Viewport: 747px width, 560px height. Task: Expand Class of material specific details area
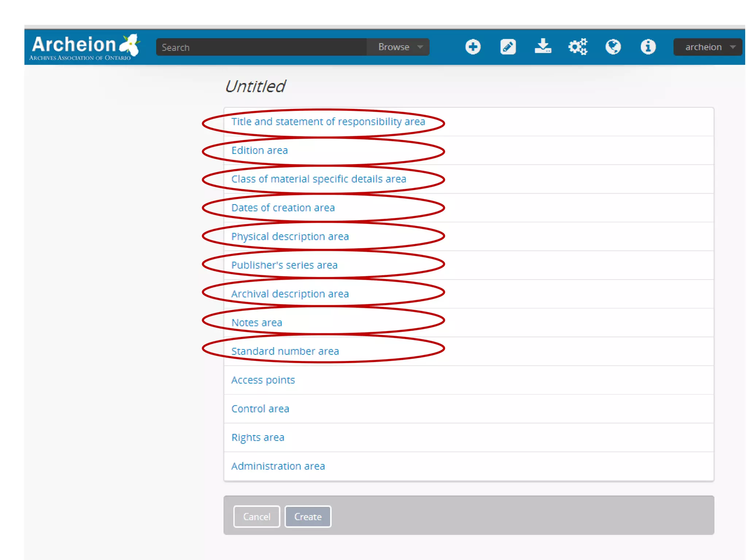pos(318,179)
